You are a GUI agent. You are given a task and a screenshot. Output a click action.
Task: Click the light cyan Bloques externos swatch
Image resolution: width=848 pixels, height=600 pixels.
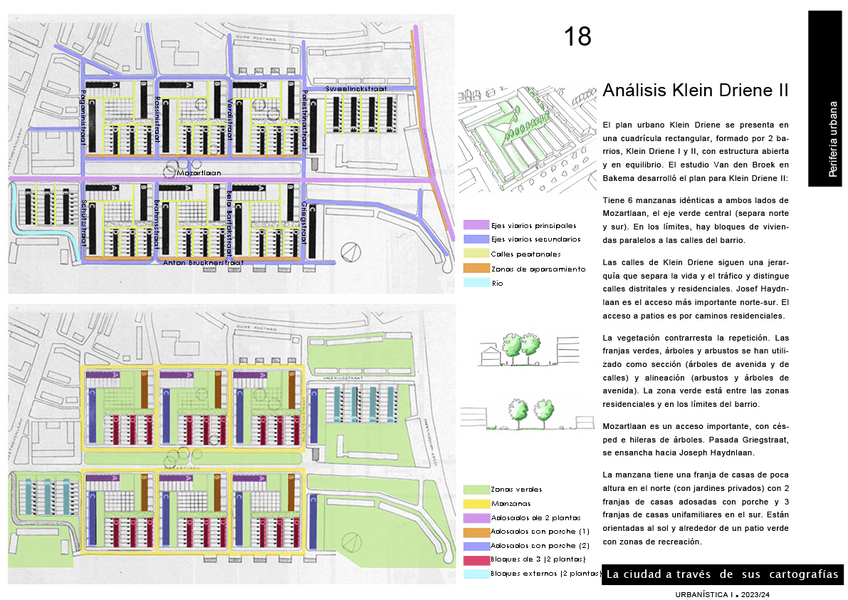click(x=476, y=574)
